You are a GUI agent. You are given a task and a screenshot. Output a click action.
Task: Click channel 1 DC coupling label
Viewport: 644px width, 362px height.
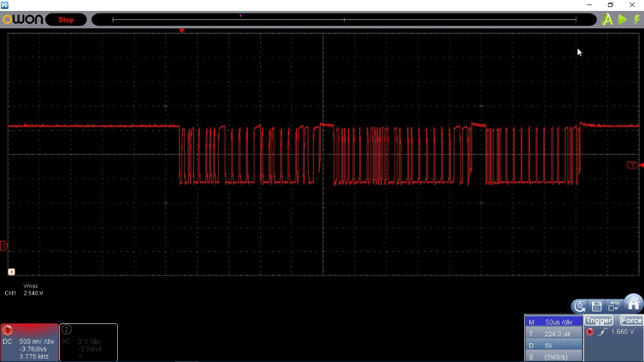click(x=7, y=341)
